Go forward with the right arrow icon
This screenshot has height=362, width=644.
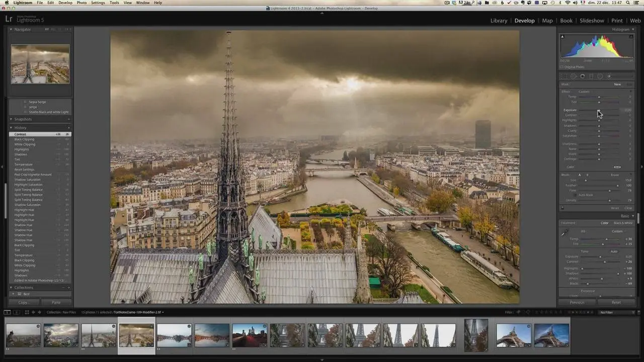tap(39, 312)
